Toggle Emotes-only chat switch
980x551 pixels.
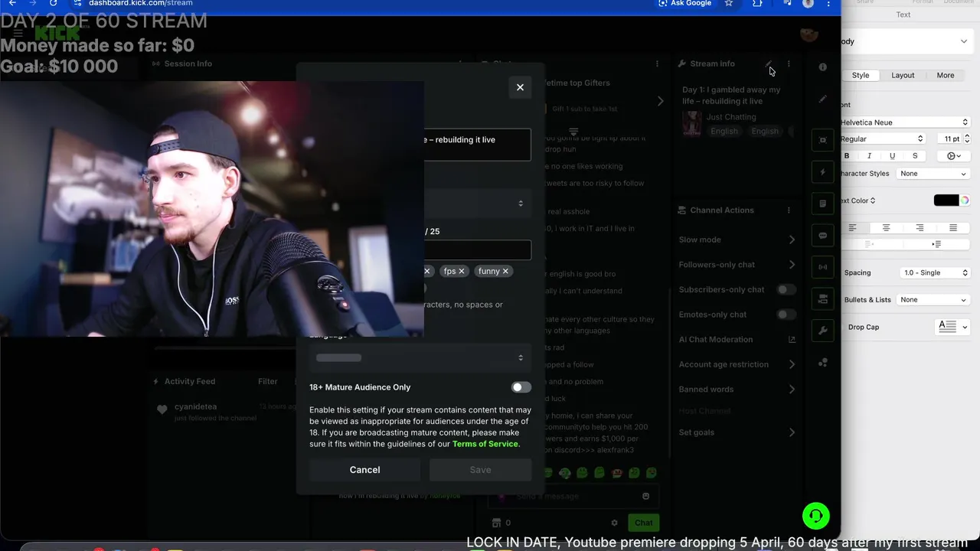coord(786,315)
